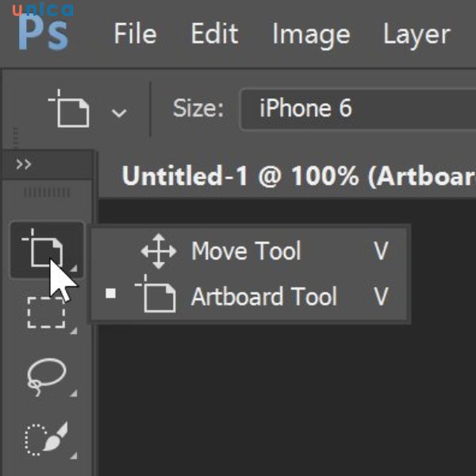Click the toolbar drag grip handle

pyautogui.click(x=47, y=193)
